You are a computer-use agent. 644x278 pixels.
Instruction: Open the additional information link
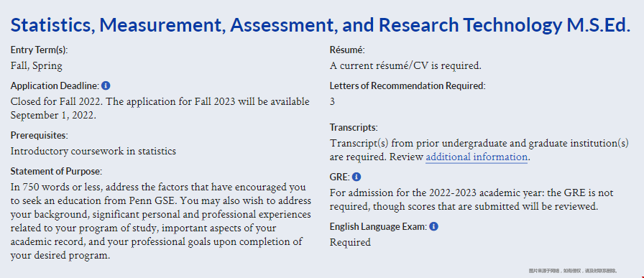tap(477, 157)
